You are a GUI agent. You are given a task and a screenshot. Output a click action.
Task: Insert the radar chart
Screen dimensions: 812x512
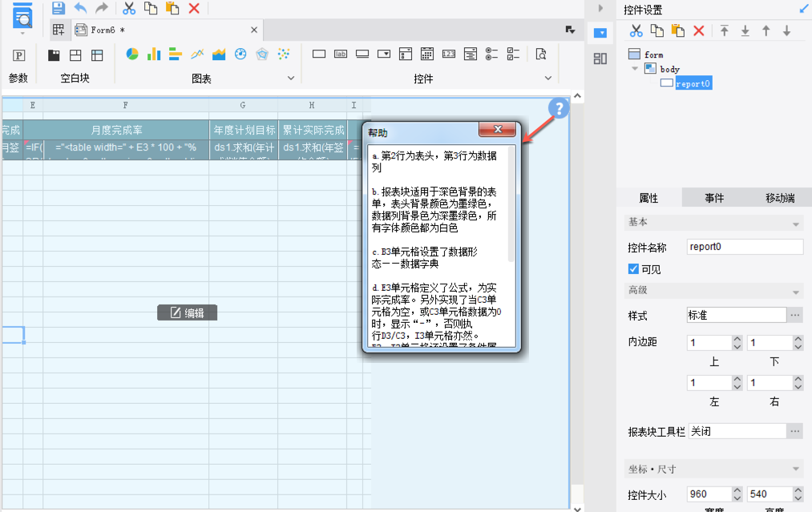click(262, 54)
